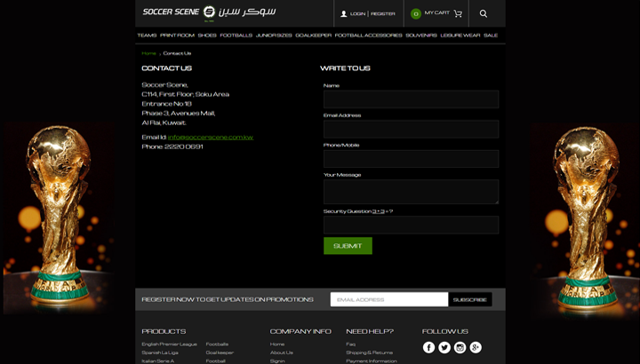640x364 pixels.
Task: Open Footballs footer link
Action: point(217,344)
